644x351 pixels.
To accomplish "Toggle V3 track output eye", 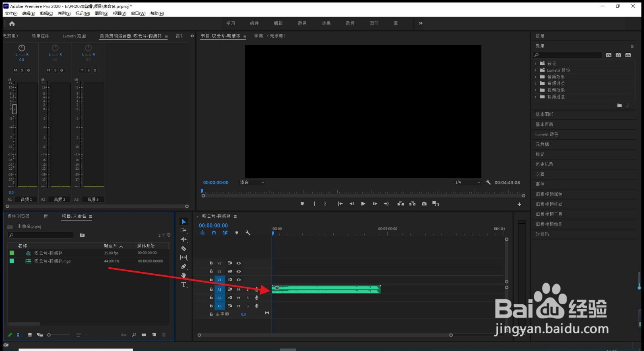I will click(x=239, y=263).
